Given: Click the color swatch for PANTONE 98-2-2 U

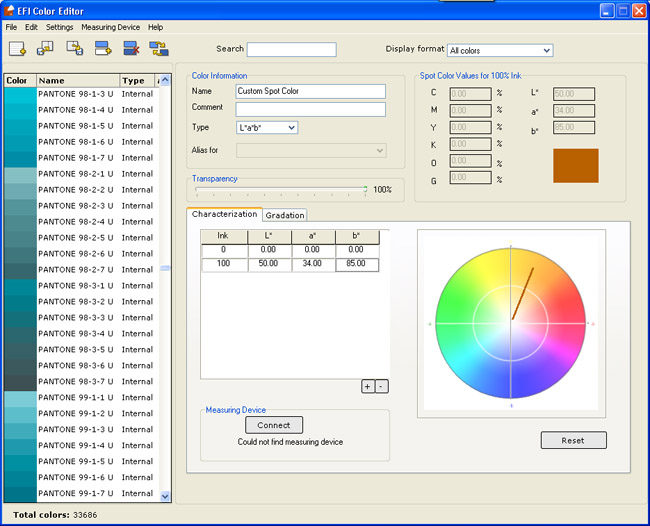Looking at the screenshot, I should (20, 190).
